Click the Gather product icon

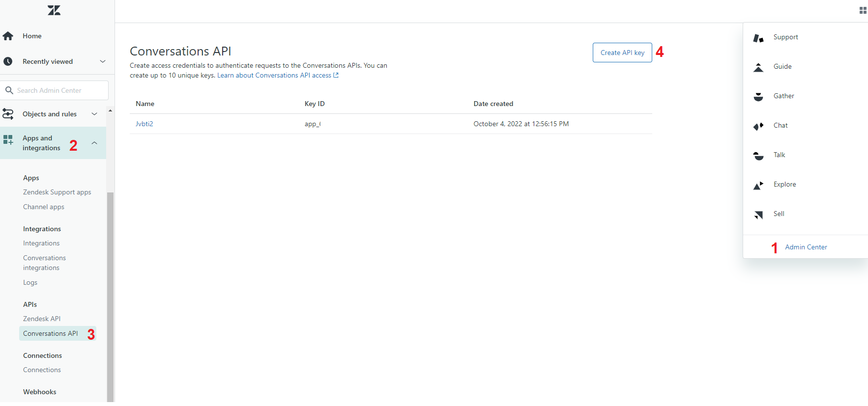click(758, 97)
